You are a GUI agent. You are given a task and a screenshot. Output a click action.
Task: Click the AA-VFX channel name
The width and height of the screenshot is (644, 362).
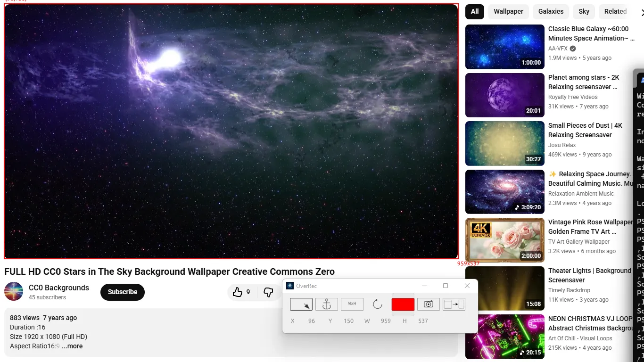pyautogui.click(x=558, y=49)
